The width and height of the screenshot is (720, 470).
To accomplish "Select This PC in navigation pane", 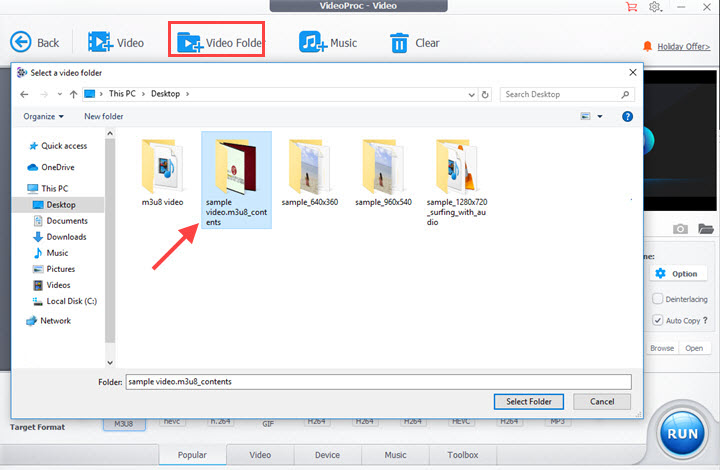I will [48, 188].
